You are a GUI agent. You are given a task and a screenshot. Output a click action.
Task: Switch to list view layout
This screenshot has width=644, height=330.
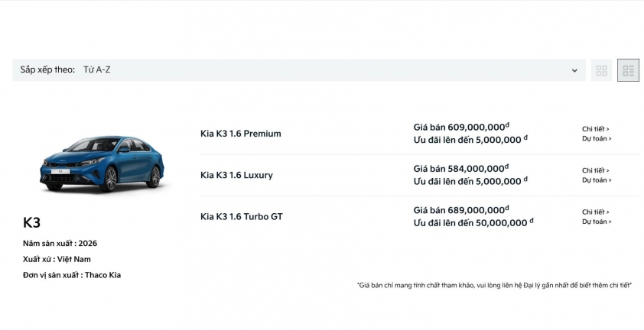click(628, 70)
